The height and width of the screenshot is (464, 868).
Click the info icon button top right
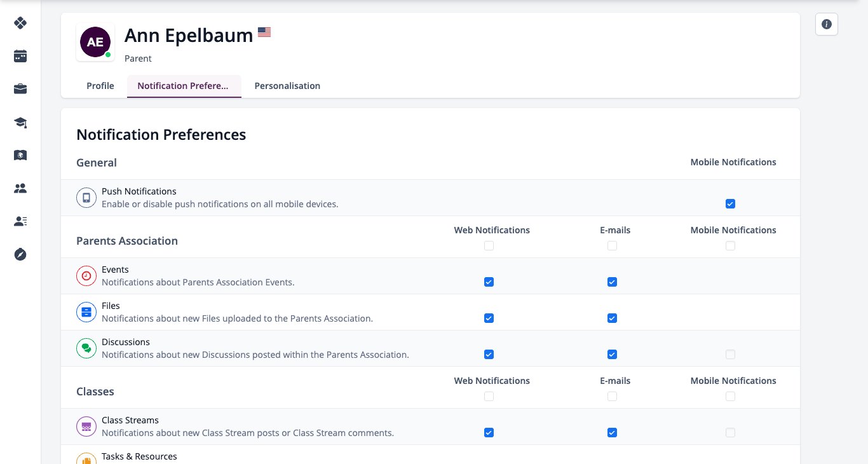tap(827, 24)
